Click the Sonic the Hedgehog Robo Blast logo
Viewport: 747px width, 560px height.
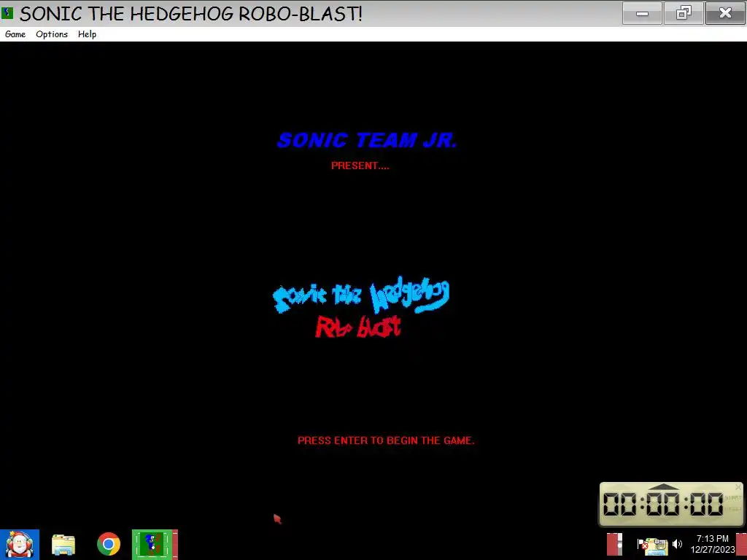point(361,307)
